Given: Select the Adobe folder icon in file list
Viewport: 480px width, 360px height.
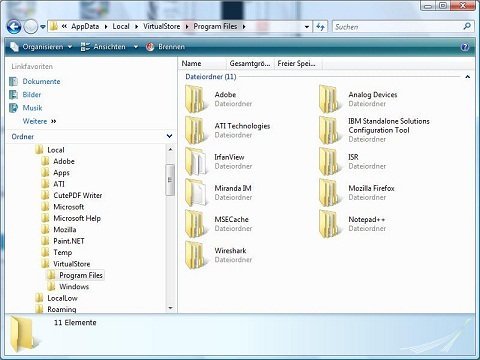Looking at the screenshot, I should pos(196,99).
